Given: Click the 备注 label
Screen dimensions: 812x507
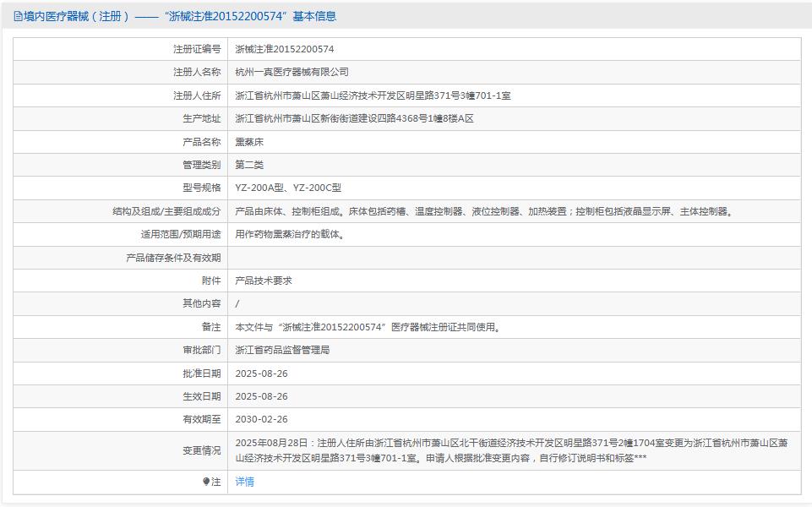Looking at the screenshot, I should (x=211, y=327).
